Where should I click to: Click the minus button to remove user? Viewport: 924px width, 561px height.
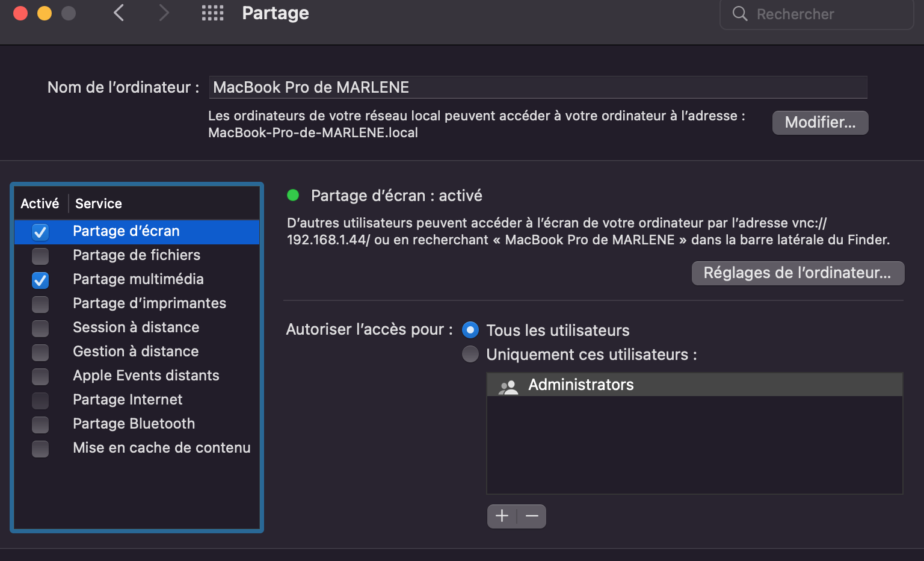[x=532, y=516]
